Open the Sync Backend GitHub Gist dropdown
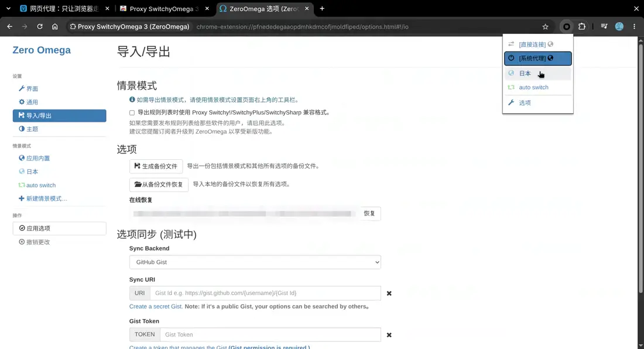 click(255, 262)
